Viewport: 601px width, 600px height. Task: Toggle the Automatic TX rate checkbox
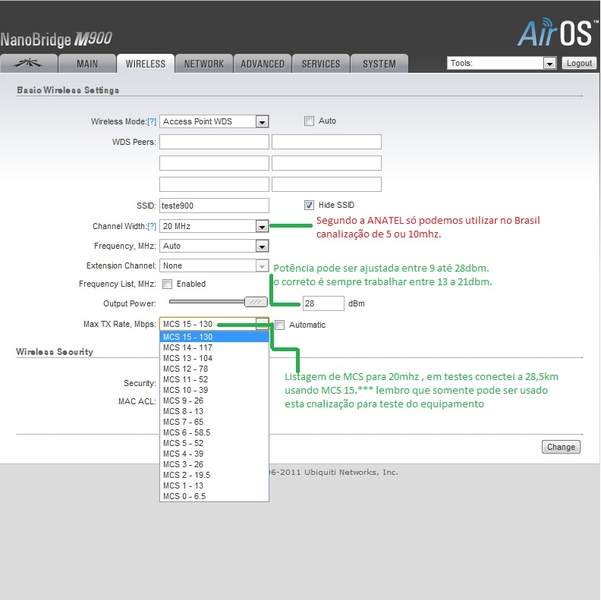click(x=280, y=325)
